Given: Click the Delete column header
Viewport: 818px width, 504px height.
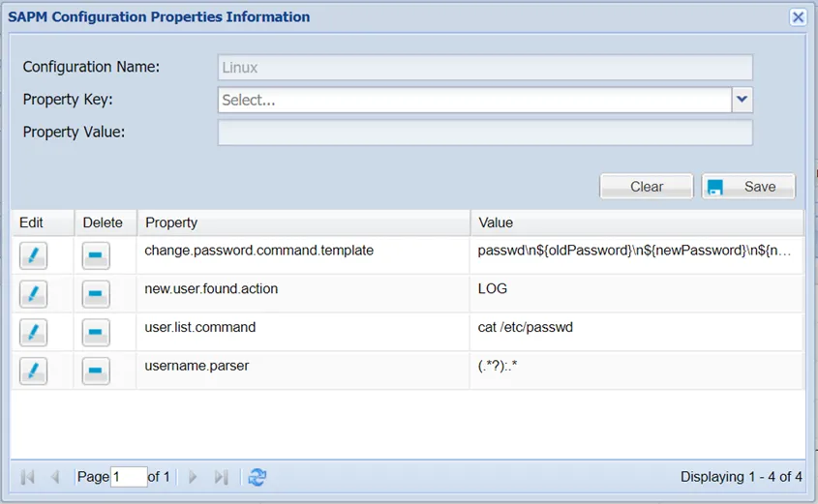Looking at the screenshot, I should [x=106, y=222].
